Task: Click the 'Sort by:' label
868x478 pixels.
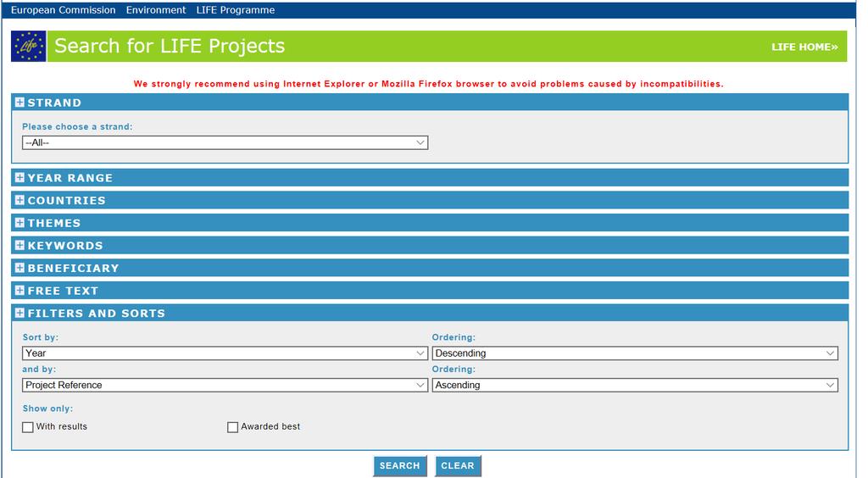Action: click(x=41, y=337)
